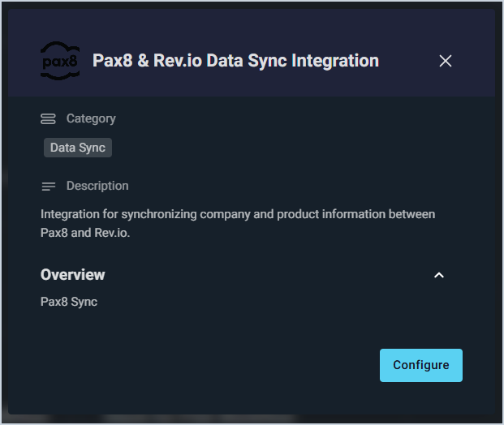
Task: Collapse the Overview section chevron
Action: pyautogui.click(x=439, y=275)
